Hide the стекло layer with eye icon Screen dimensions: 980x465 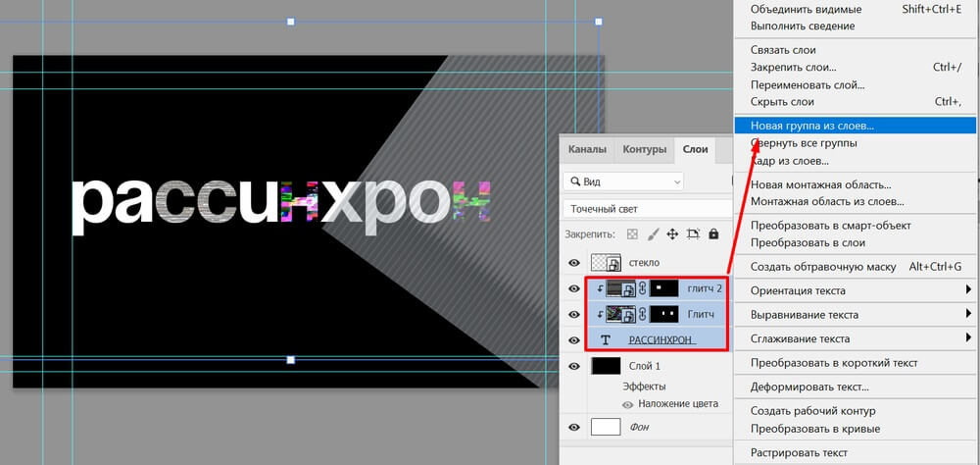(x=573, y=263)
